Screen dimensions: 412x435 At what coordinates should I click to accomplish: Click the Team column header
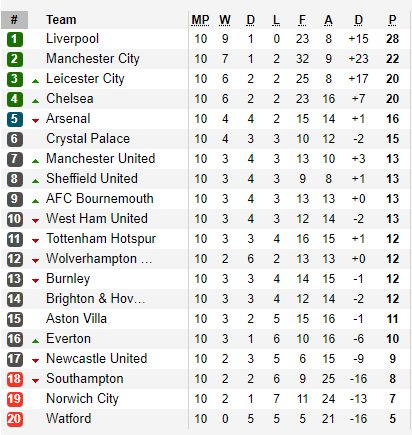pyautogui.click(x=61, y=20)
